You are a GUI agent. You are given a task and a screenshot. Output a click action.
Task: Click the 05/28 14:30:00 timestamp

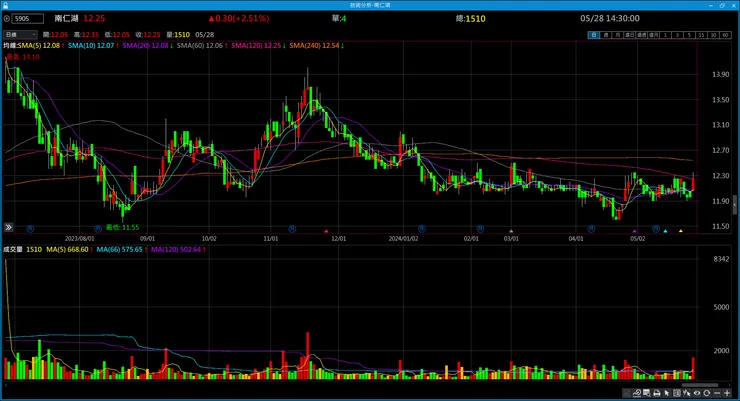[610, 18]
